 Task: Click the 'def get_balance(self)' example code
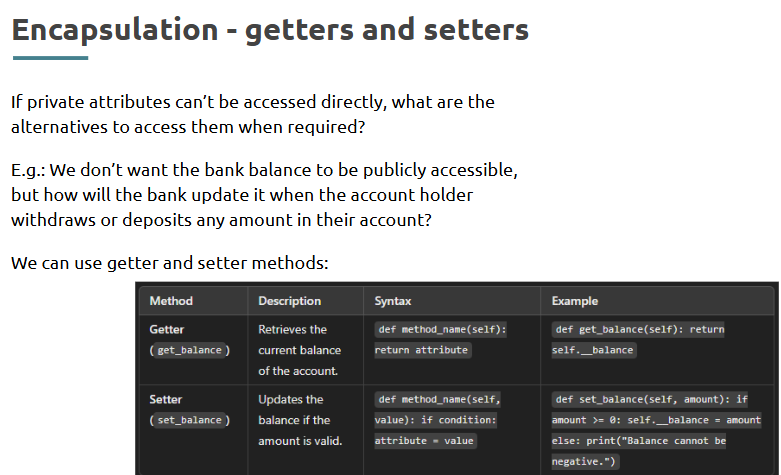(x=638, y=340)
